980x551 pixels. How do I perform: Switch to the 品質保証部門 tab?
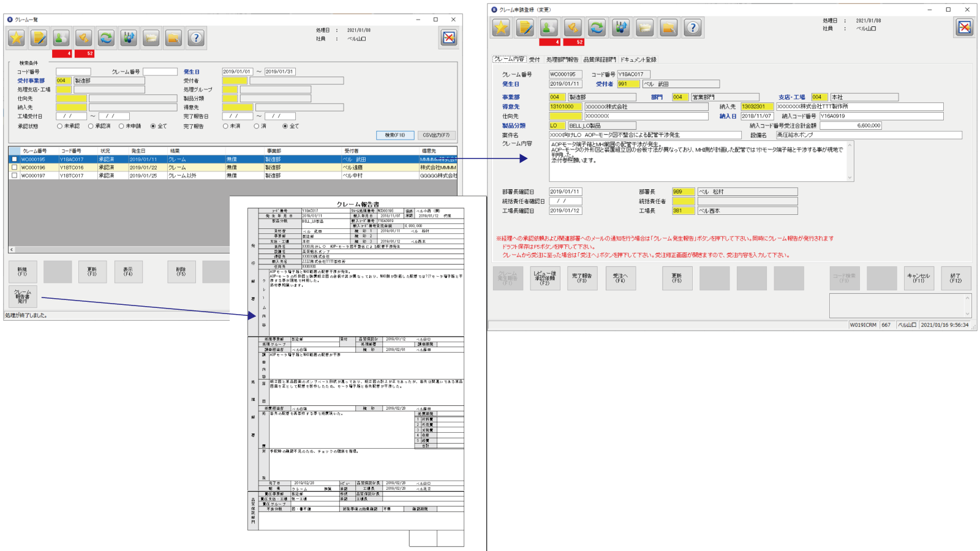600,59
